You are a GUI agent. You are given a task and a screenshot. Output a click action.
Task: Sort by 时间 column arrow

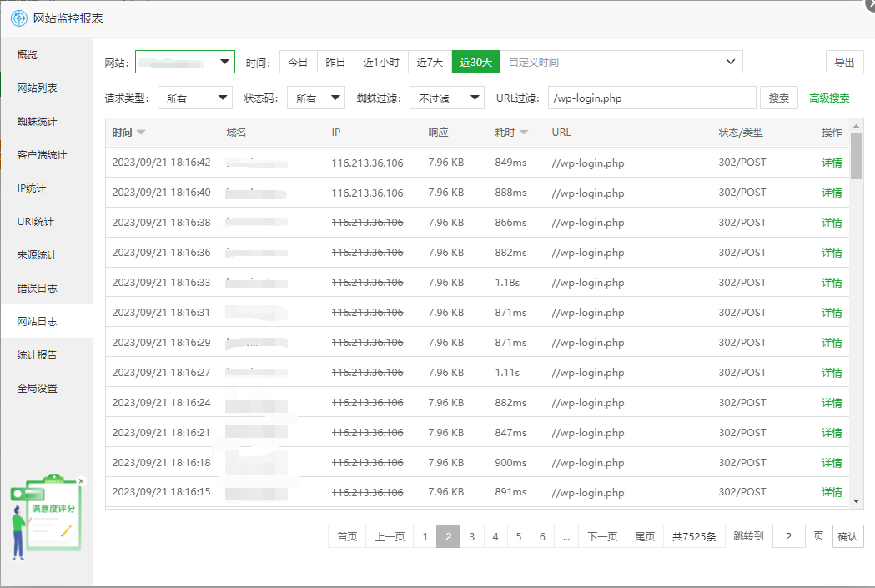[x=141, y=133]
